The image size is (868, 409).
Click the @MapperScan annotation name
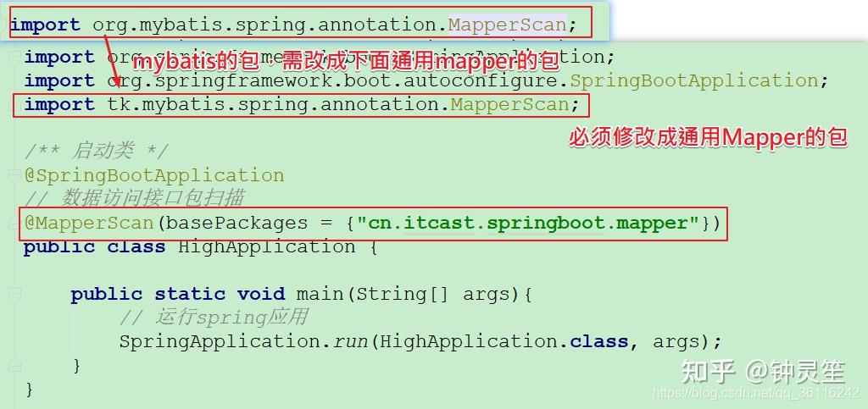coord(88,224)
